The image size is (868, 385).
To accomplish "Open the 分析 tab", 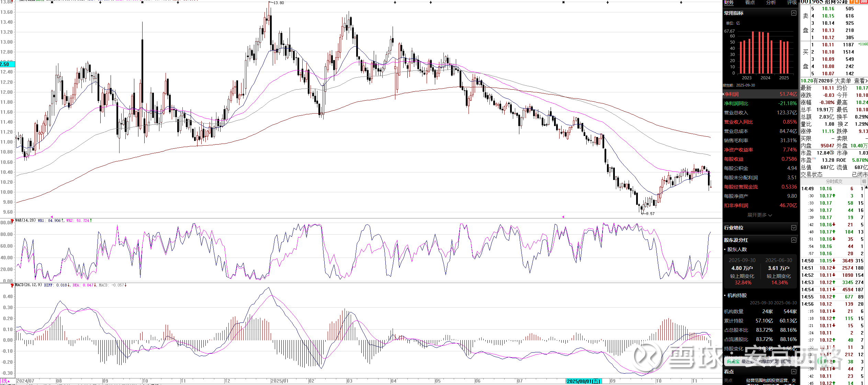I will coord(771,3).
